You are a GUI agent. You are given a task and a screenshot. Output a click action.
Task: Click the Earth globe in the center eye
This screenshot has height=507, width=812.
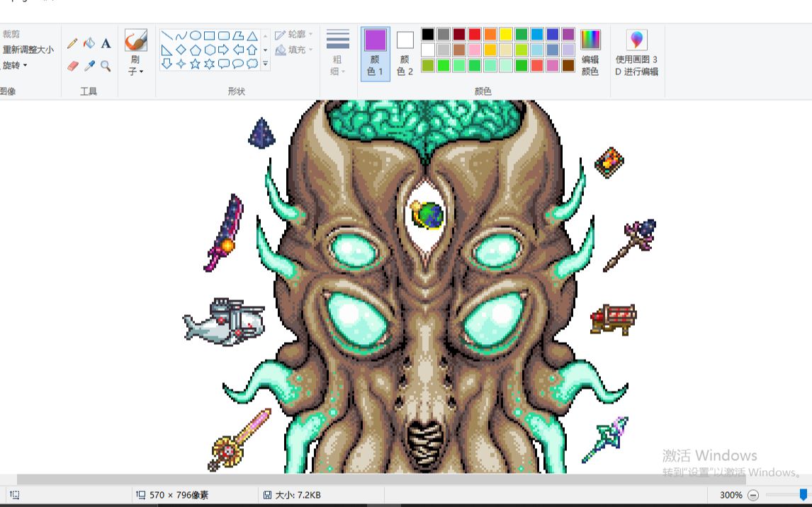tap(428, 215)
